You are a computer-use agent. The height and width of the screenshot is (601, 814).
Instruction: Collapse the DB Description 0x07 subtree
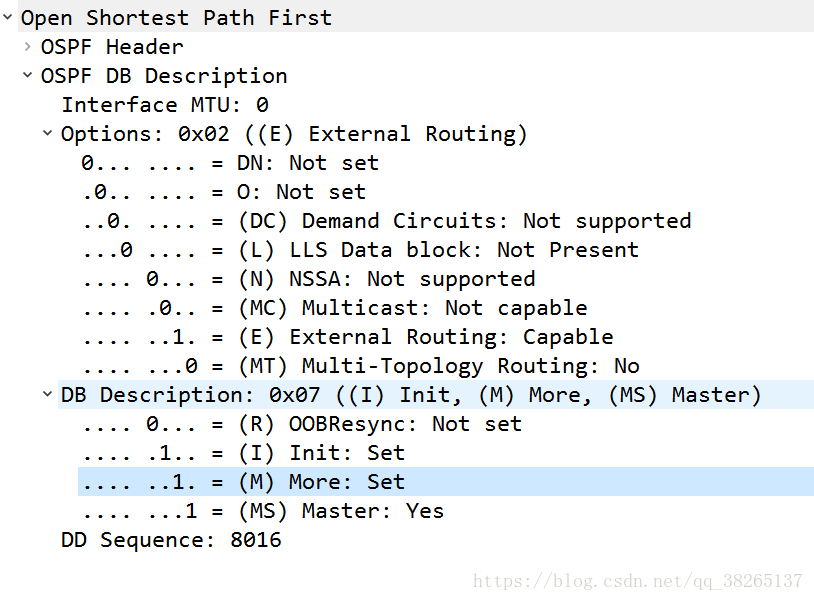click(x=48, y=395)
